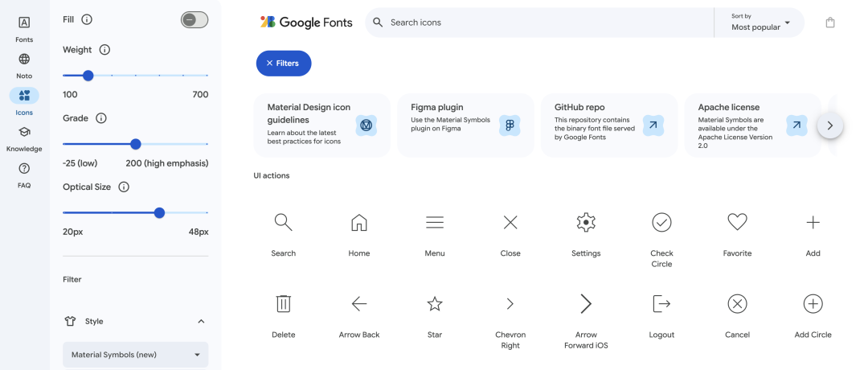The width and height of the screenshot is (868, 370).
Task: Click the magnifier icon in search bar
Action: coord(378,23)
